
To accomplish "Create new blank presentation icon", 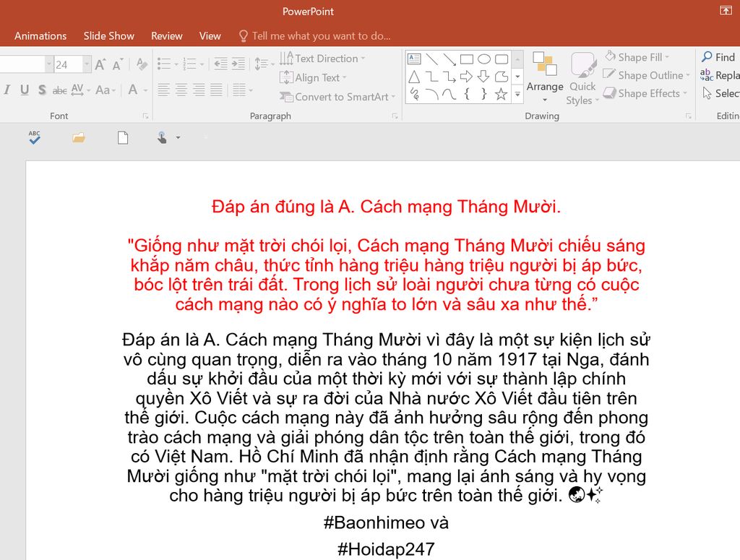I will (x=123, y=137).
